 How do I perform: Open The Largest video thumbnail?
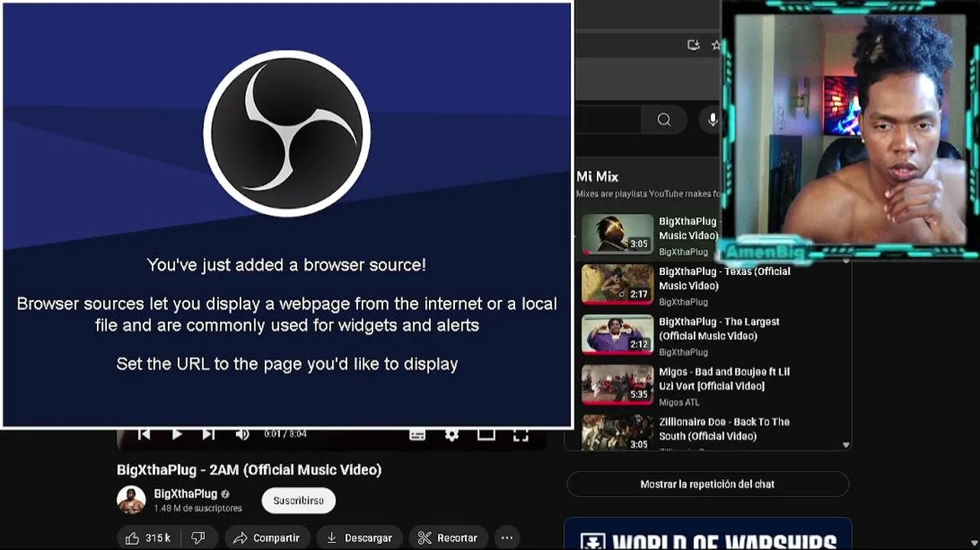pos(617,335)
